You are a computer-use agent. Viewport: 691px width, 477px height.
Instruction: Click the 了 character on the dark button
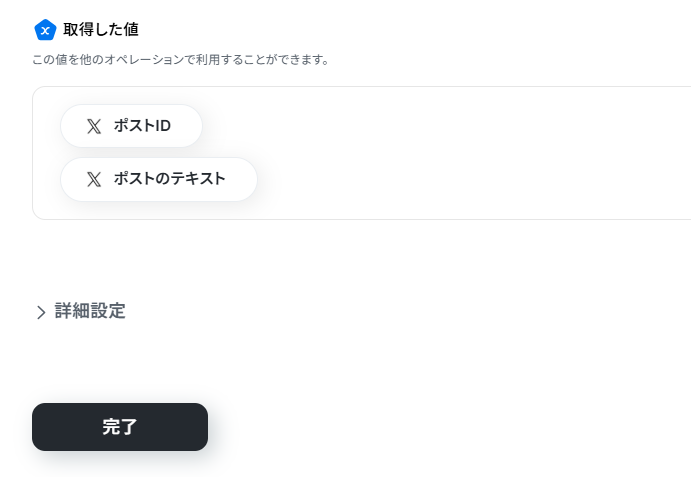(129, 427)
